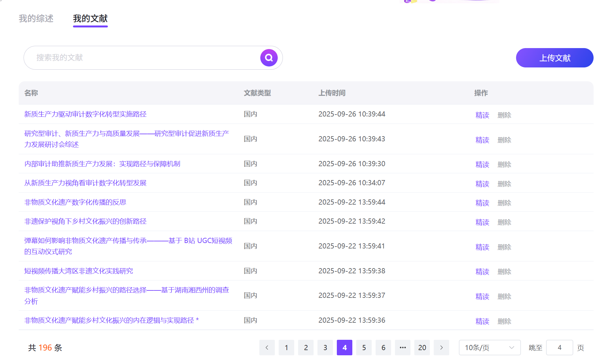
Task: Click 精读 for 非物质文化遗产数字化传播的反思
Action: [x=482, y=203]
